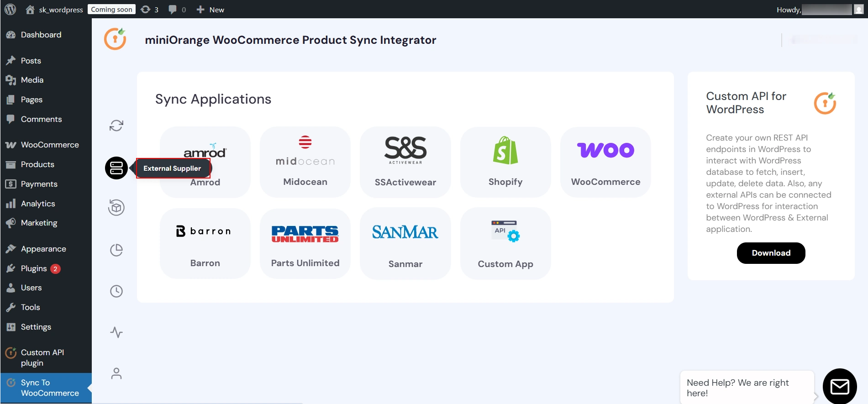Open the Plugins menu
Image resolution: width=868 pixels, height=404 pixels.
[x=46, y=268]
